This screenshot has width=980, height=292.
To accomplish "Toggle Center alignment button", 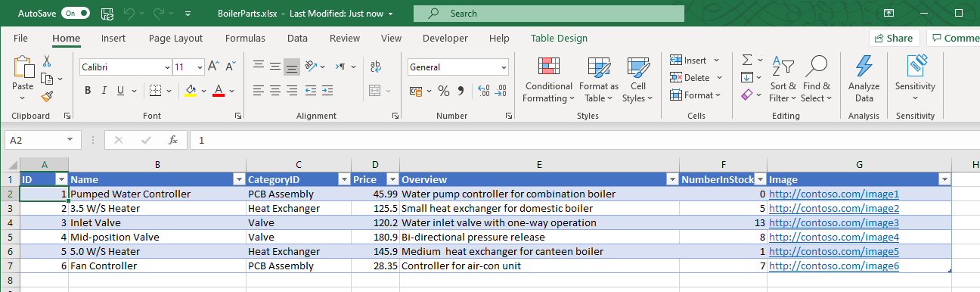I will coord(275,91).
